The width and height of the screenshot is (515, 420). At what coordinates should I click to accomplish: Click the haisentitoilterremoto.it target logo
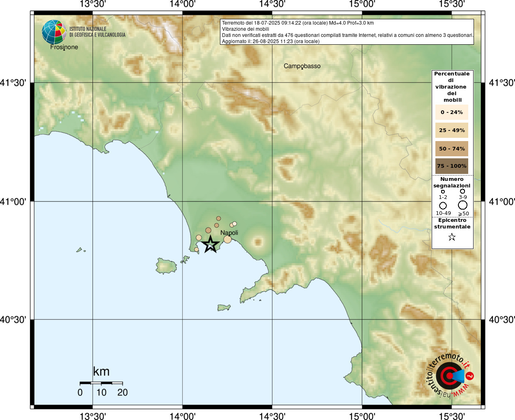tap(449, 375)
